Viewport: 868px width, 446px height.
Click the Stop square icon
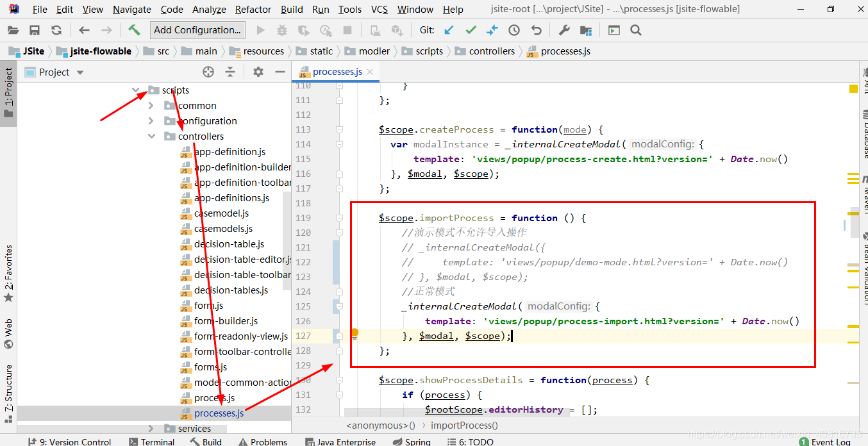pyautogui.click(x=347, y=30)
